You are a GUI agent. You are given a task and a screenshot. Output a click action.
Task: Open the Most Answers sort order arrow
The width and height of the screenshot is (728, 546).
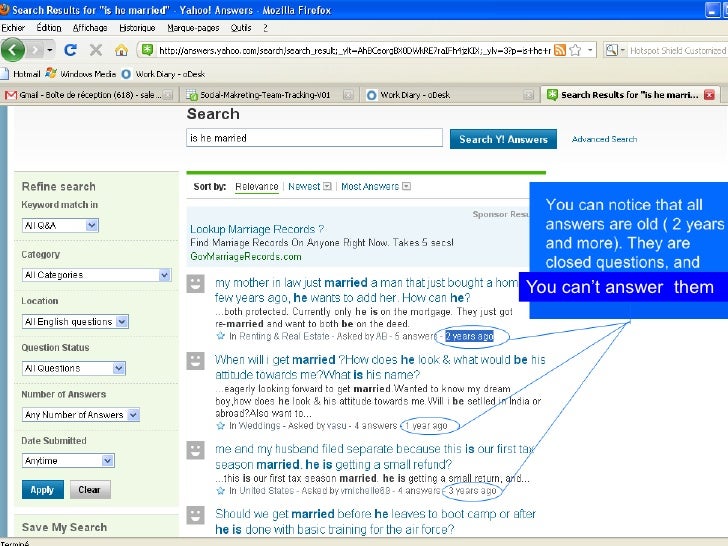pyautogui.click(x=407, y=186)
